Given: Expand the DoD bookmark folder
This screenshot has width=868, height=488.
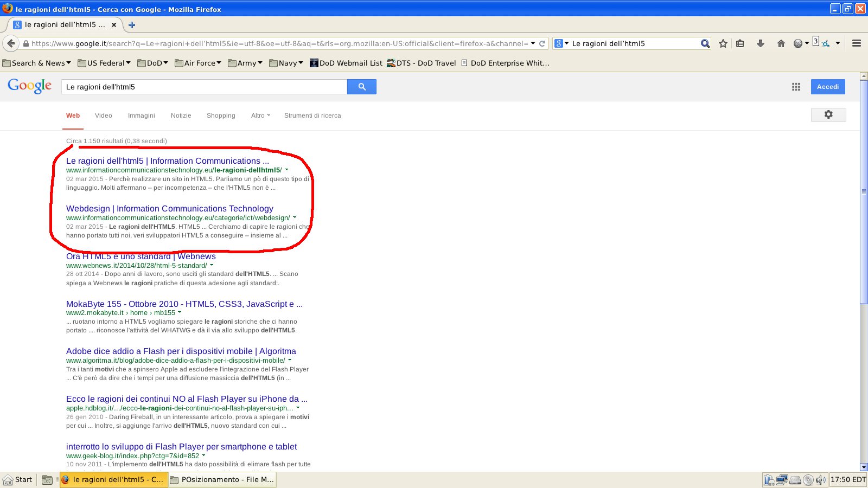Looking at the screenshot, I should click(153, 63).
